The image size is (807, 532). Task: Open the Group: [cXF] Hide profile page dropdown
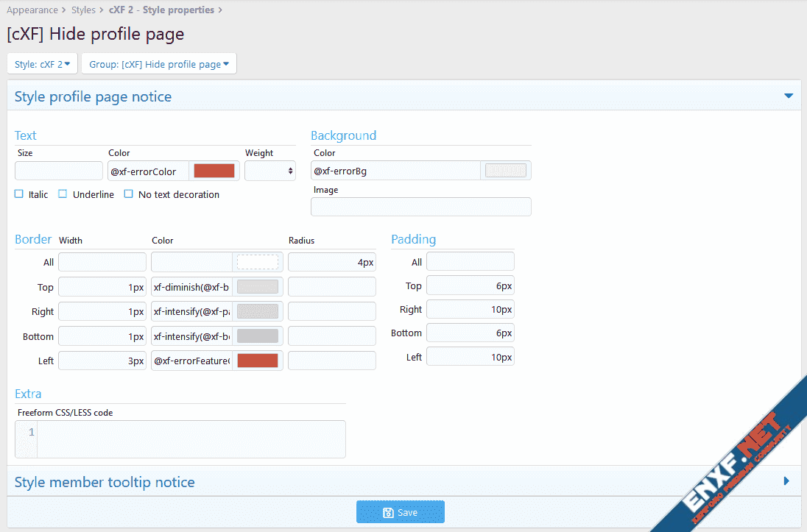[x=158, y=64]
